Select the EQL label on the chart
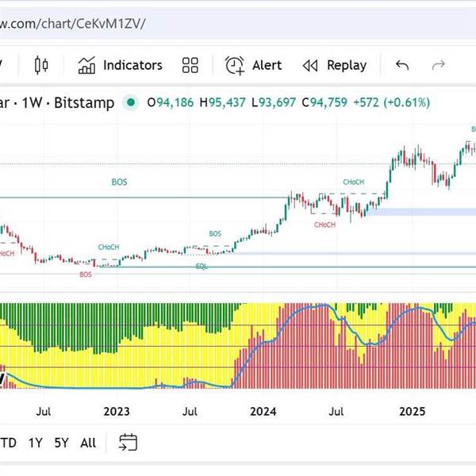The width and height of the screenshot is (476, 476). point(202,266)
